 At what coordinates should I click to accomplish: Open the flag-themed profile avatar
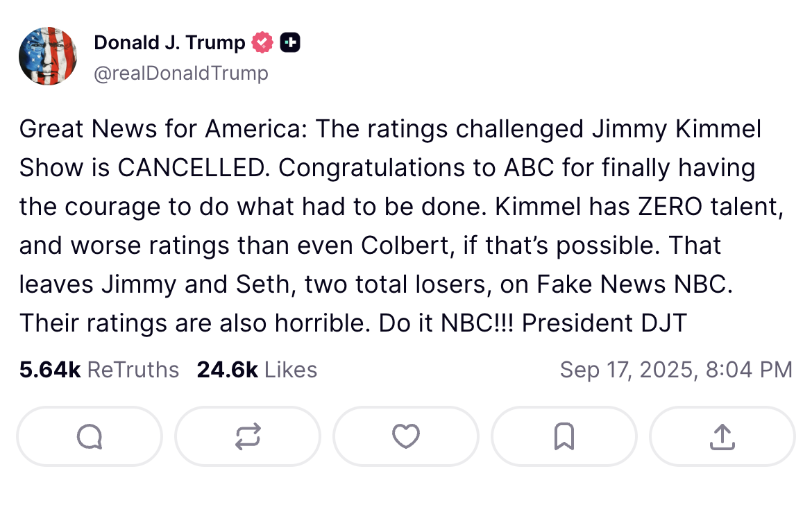pos(48,56)
